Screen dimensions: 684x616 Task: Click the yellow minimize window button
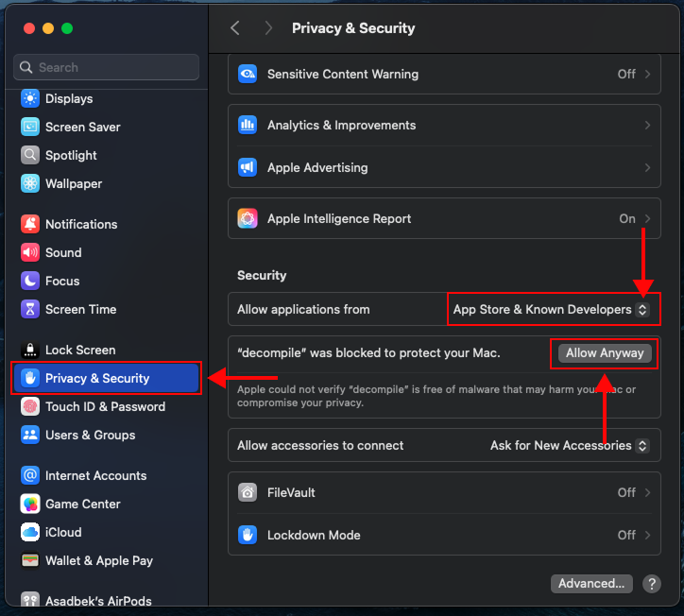point(48,28)
